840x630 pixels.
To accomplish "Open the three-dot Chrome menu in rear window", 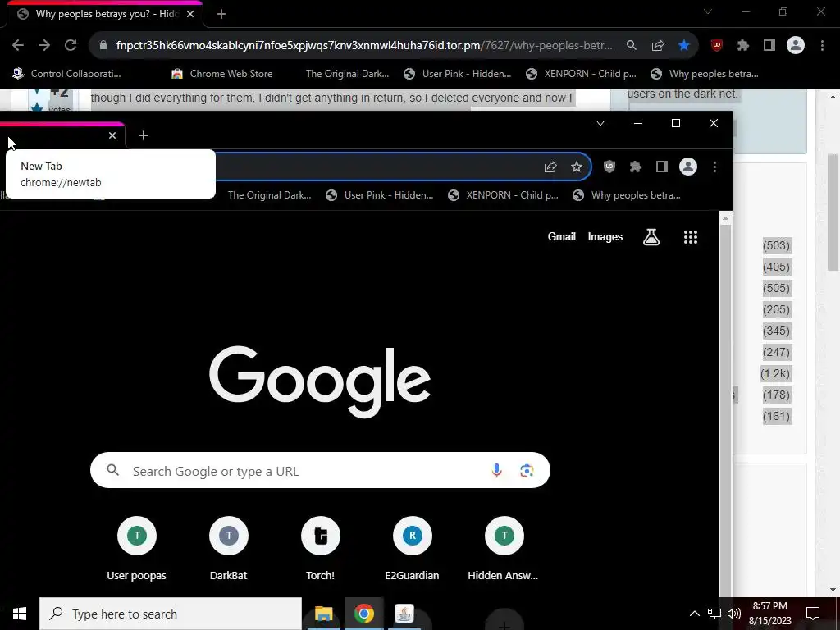I will pos(822,46).
